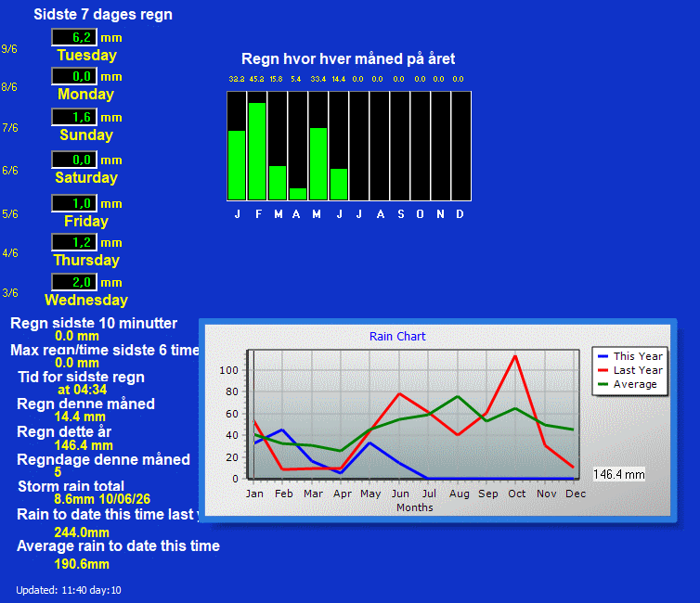Click the 6/6 date label
Image resolution: width=700 pixels, height=603 pixels.
click(10, 171)
